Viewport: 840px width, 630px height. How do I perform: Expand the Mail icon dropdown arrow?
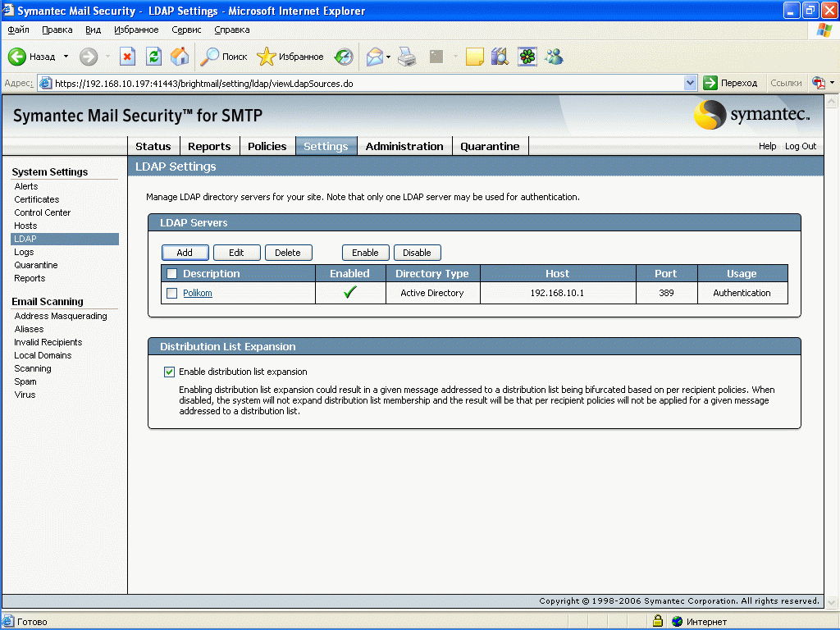[x=388, y=57]
